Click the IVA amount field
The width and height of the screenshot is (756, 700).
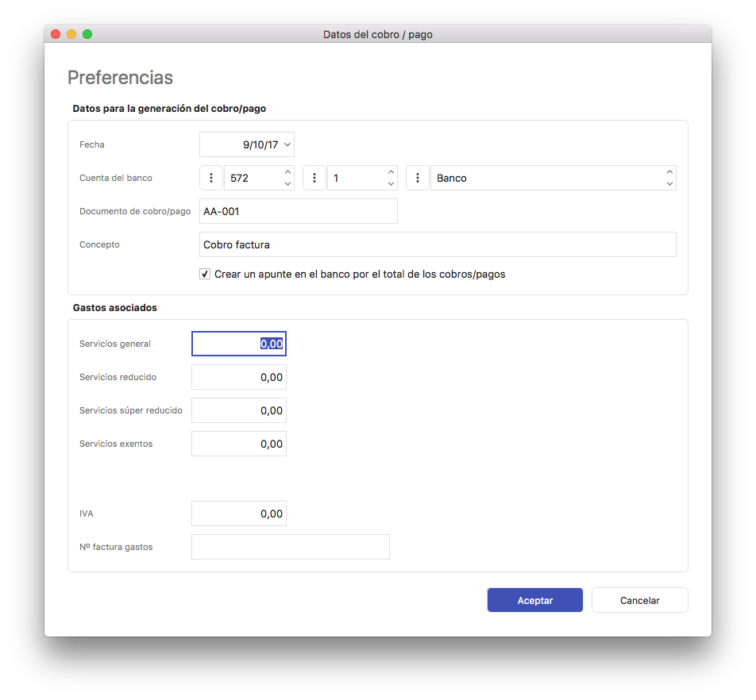238,513
